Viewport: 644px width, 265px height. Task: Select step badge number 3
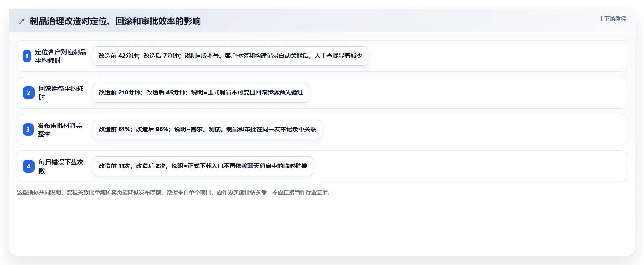click(28, 130)
